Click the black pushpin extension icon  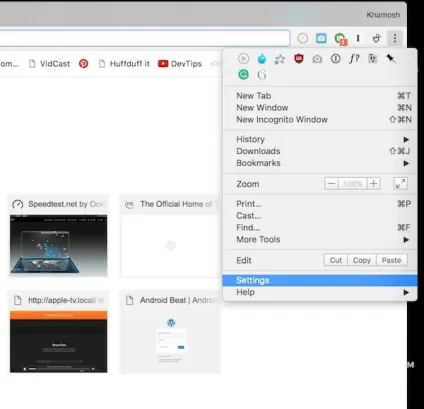(391, 59)
